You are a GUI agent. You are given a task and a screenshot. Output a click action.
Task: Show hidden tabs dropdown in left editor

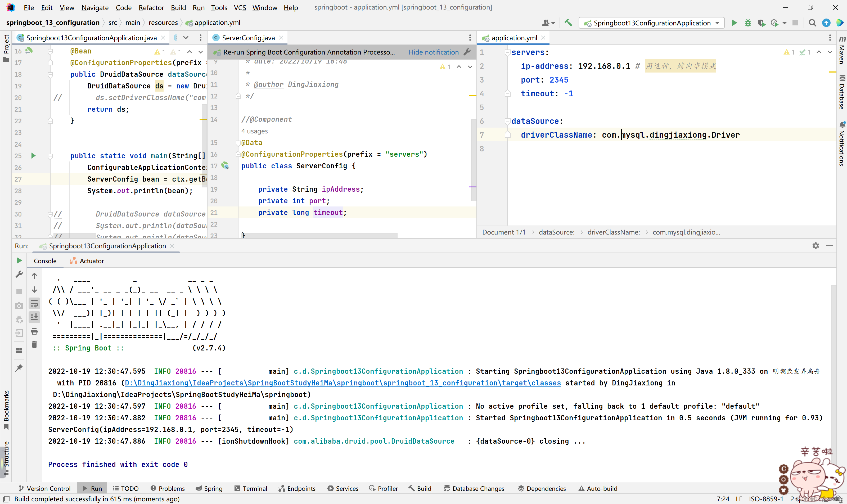[186, 37]
